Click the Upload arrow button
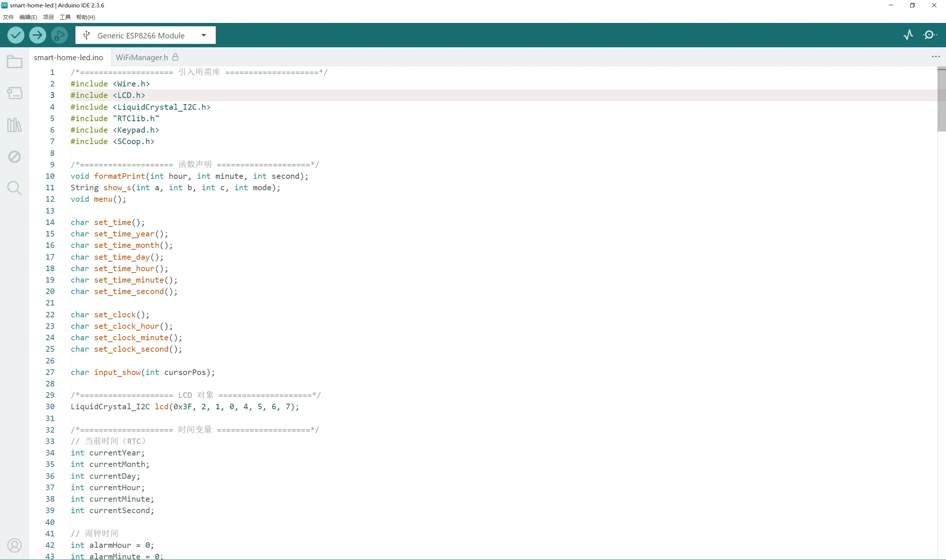 tap(37, 35)
